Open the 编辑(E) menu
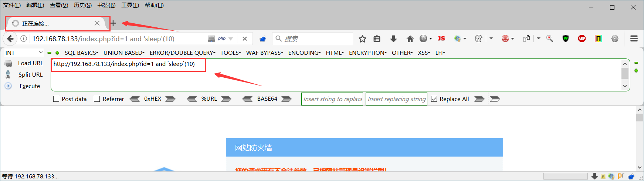Viewport: 644px width, 181px height. click(x=35, y=5)
